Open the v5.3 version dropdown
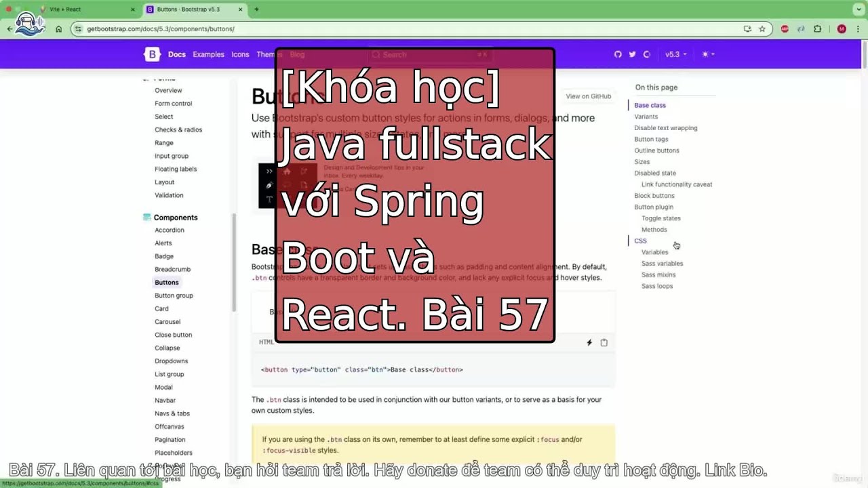This screenshot has width=868, height=488. click(675, 54)
